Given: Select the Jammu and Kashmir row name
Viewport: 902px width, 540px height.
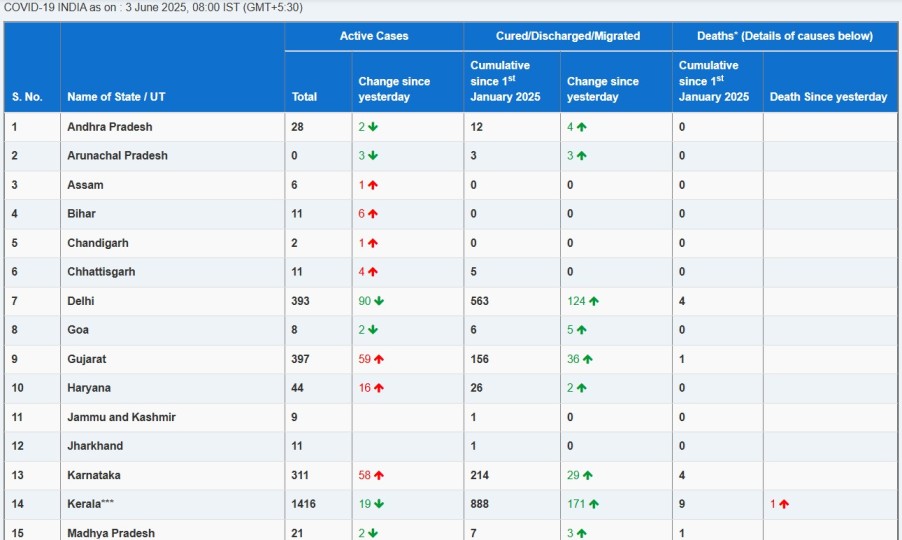Looking at the screenshot, I should (x=121, y=417).
